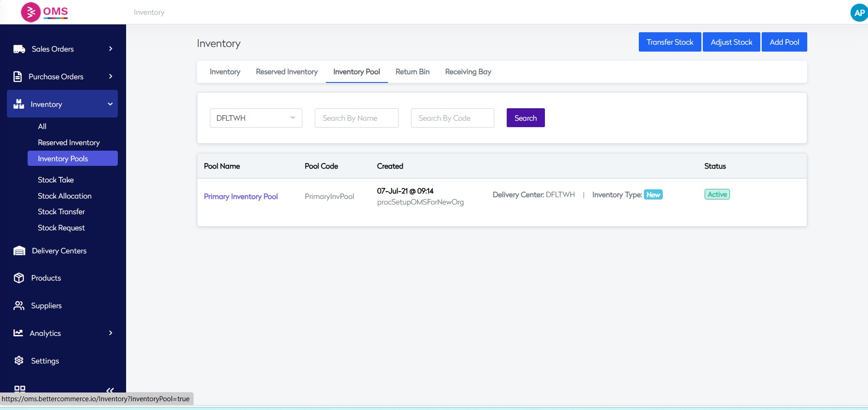
Task: Click the Purchase Orders document icon
Action: (17, 76)
